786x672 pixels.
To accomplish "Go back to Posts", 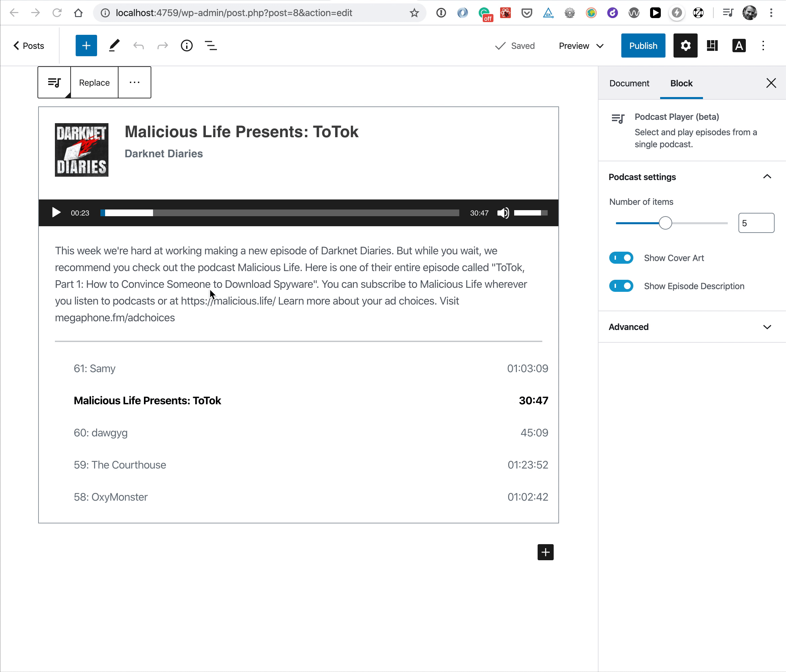I will (29, 46).
